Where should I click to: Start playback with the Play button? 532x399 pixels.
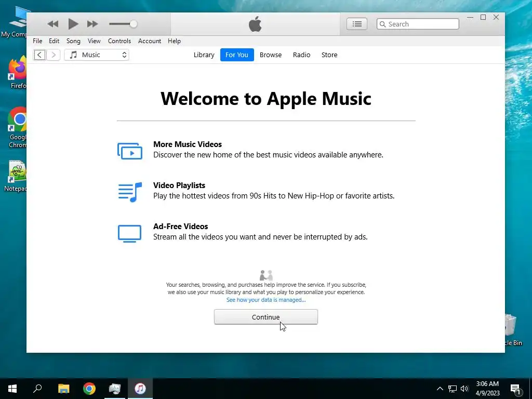(x=73, y=24)
